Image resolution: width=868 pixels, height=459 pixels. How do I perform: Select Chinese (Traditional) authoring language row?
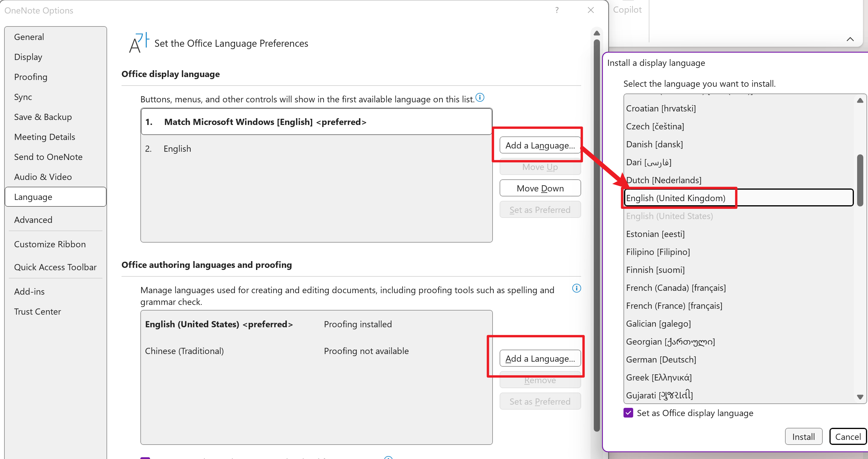click(x=316, y=351)
